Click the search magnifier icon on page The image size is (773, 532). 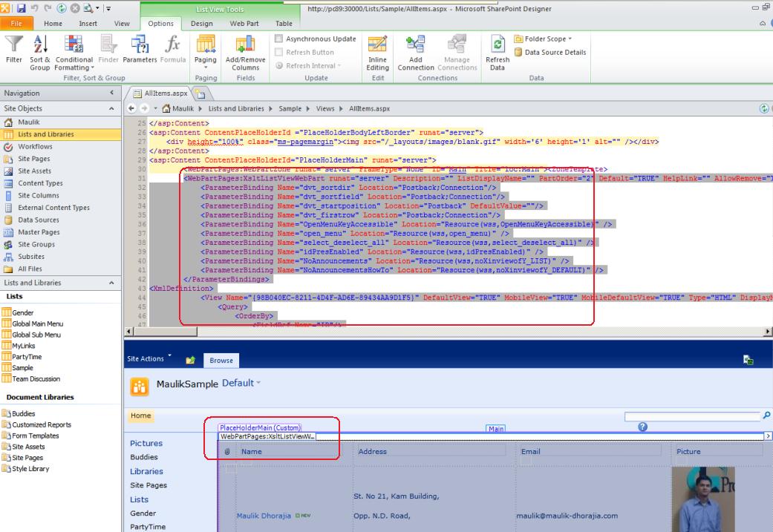click(766, 416)
